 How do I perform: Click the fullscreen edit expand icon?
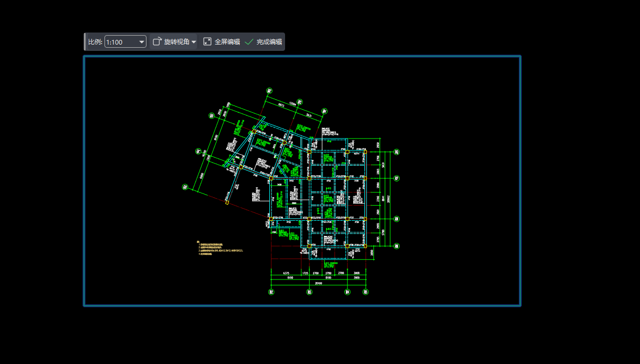207,42
